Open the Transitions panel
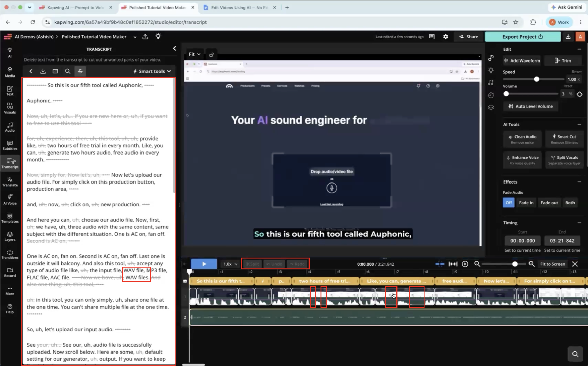The image size is (588, 366). (x=10, y=254)
